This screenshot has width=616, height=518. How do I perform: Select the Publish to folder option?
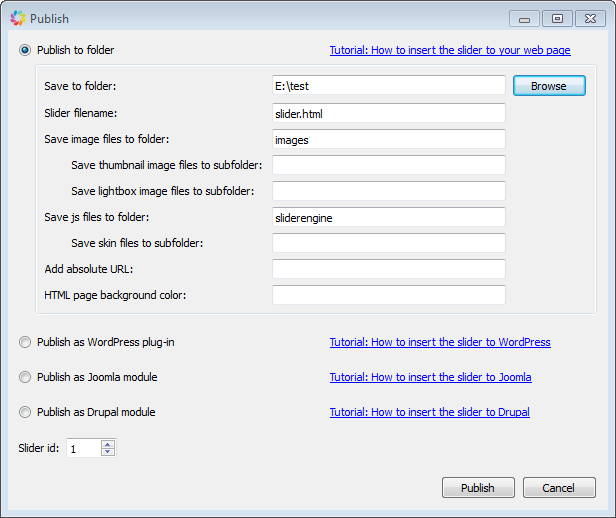coord(25,50)
